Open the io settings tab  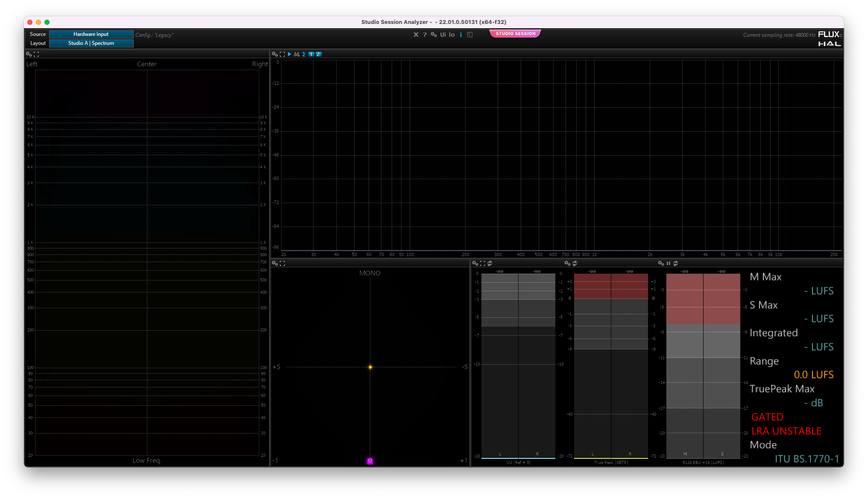452,35
